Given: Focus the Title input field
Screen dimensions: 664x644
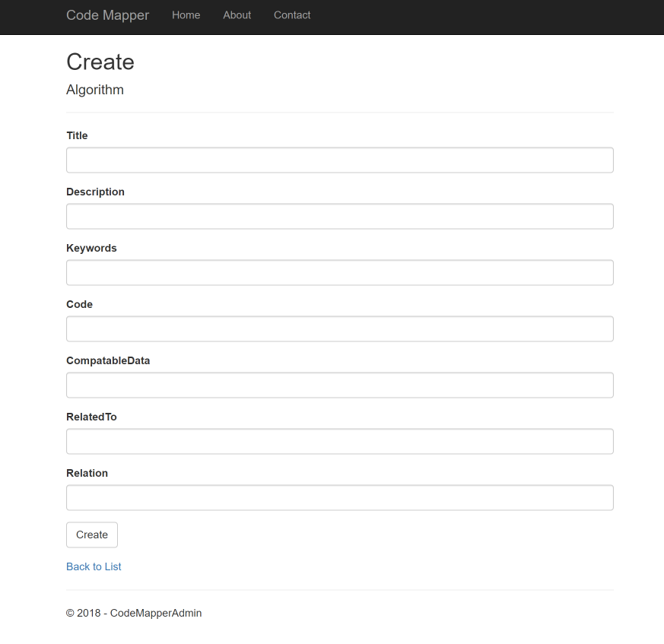Looking at the screenshot, I should click(x=340, y=160).
